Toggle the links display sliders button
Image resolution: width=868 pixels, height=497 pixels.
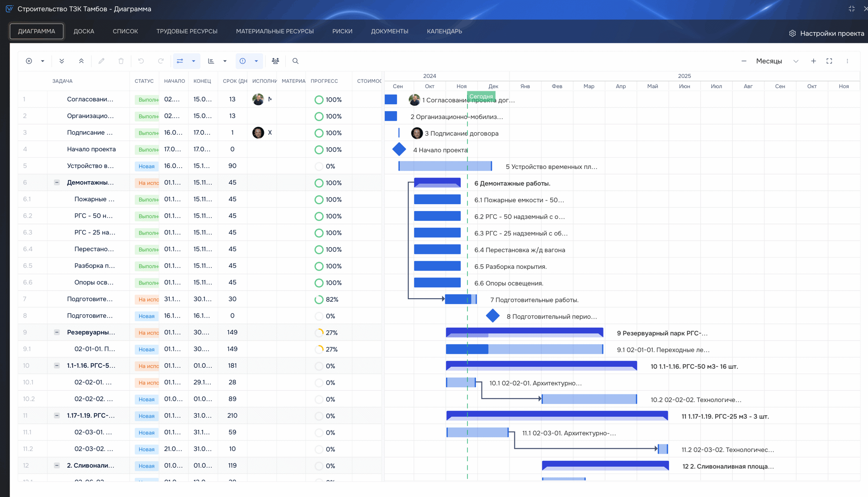point(180,61)
